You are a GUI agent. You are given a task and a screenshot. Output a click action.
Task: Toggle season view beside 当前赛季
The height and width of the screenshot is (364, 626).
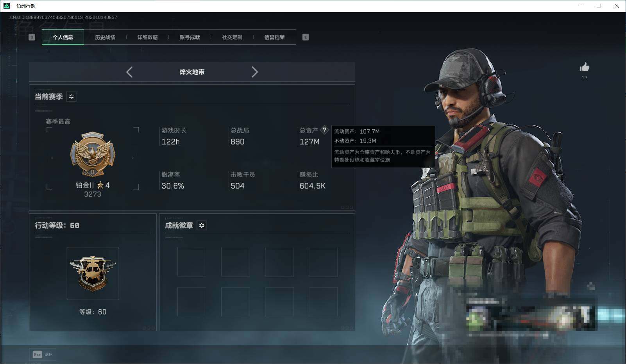[71, 96]
